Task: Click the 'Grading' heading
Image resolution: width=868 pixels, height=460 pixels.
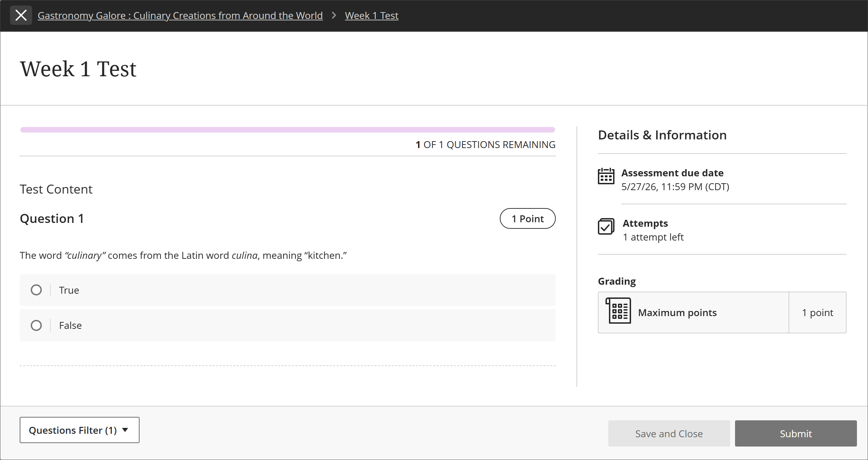Action: (617, 281)
